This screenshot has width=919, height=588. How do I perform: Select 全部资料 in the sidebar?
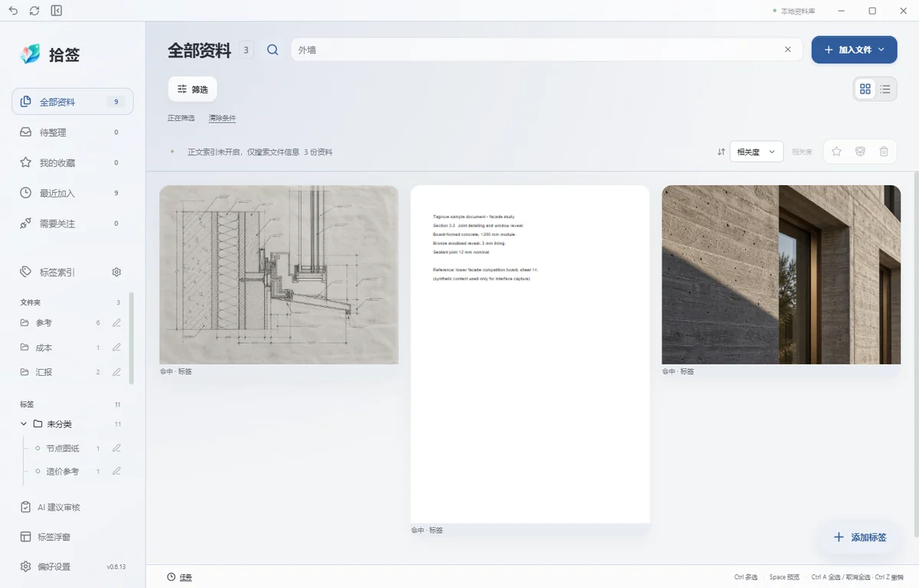tap(73, 102)
